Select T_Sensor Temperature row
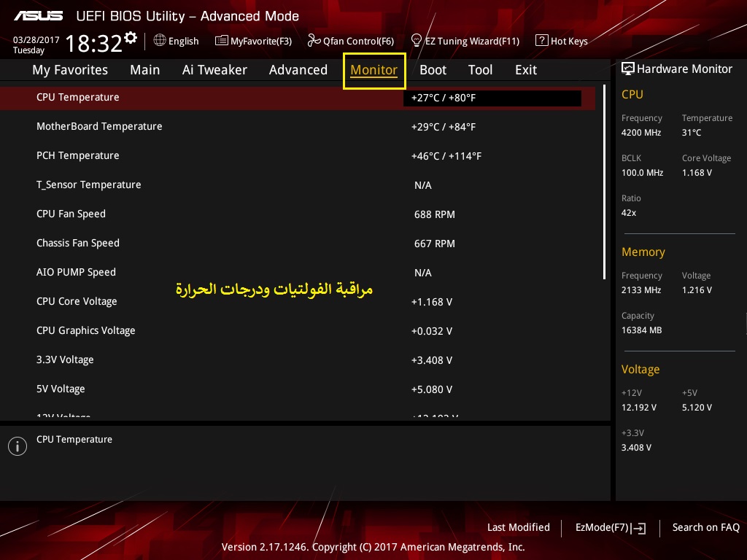Image resolution: width=747 pixels, height=560 pixels. pos(298,184)
